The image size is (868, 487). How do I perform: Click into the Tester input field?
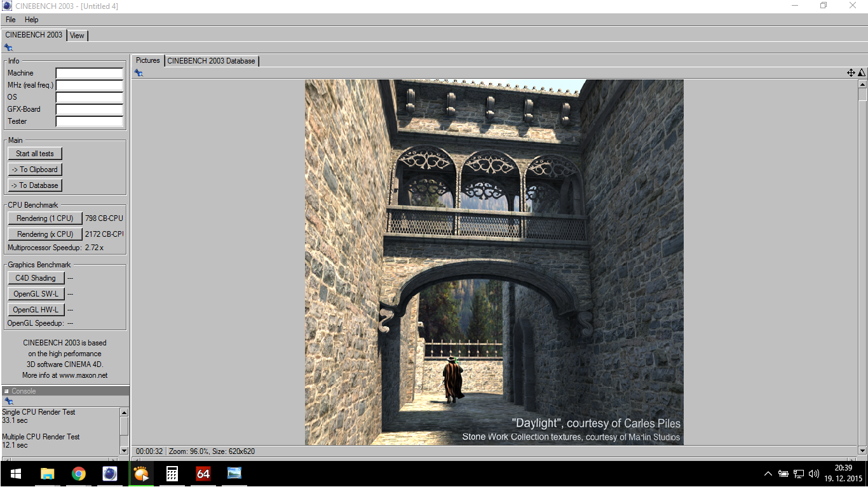point(90,121)
